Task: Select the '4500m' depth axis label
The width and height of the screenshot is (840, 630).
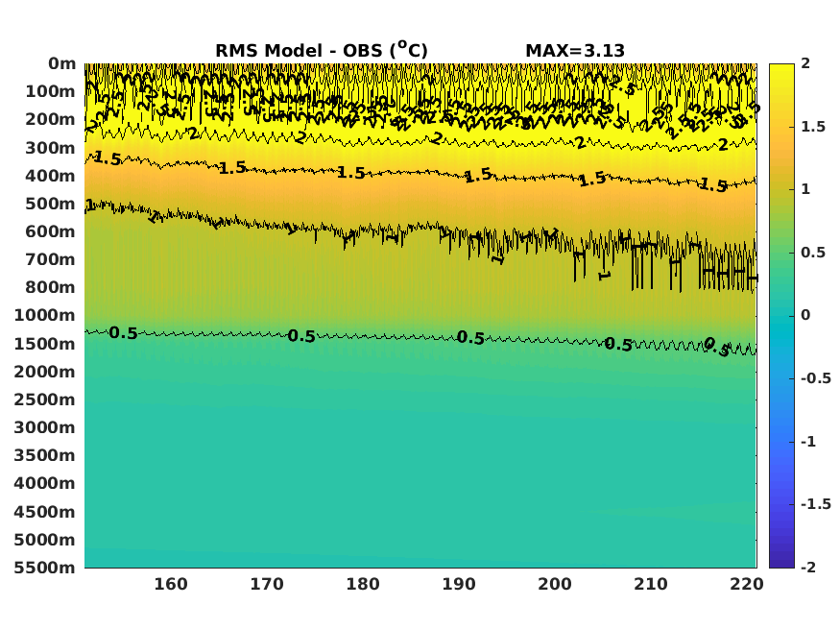Action: pos(45,512)
